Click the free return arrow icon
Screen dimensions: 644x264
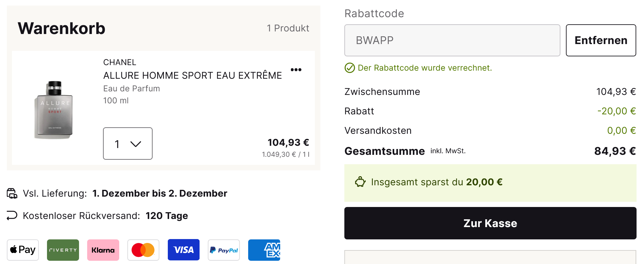coord(12,215)
